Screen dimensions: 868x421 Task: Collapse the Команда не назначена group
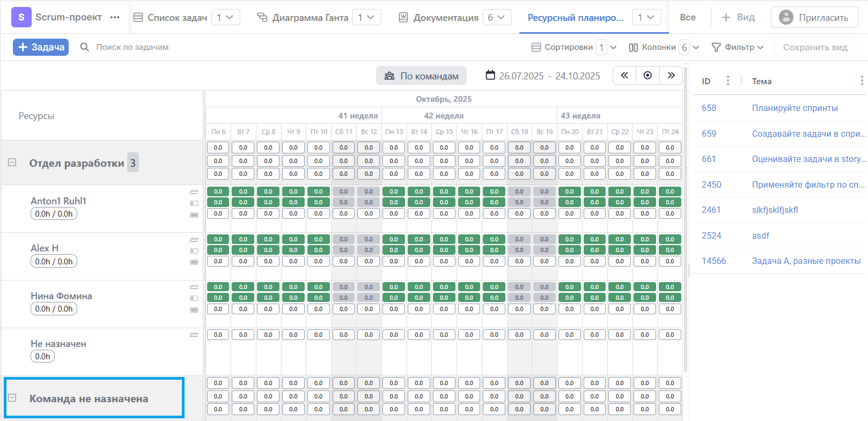pos(12,398)
